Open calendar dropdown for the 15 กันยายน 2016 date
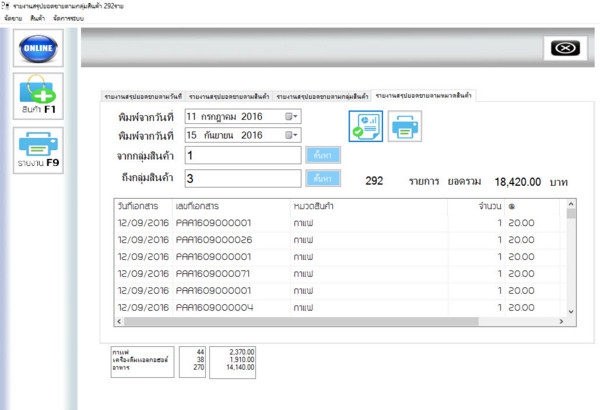 click(x=292, y=135)
